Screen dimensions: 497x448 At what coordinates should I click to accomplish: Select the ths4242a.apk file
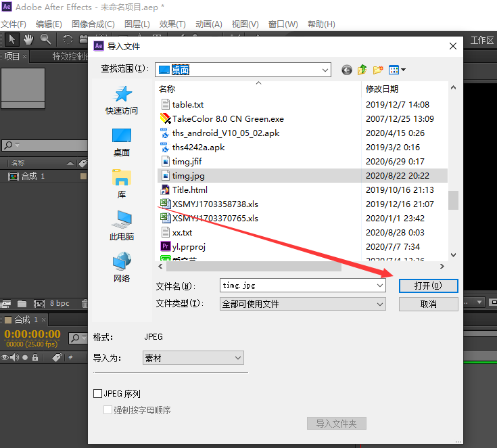198,148
